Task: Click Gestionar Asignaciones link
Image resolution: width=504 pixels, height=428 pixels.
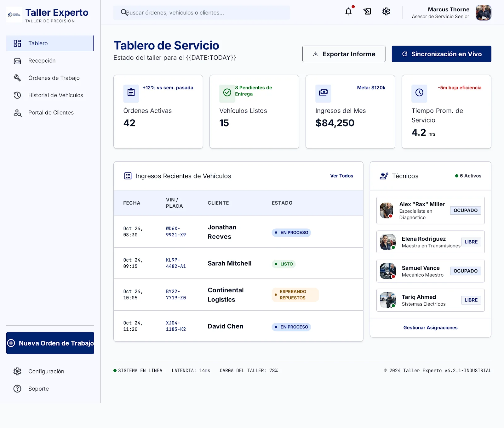Action: click(430, 328)
